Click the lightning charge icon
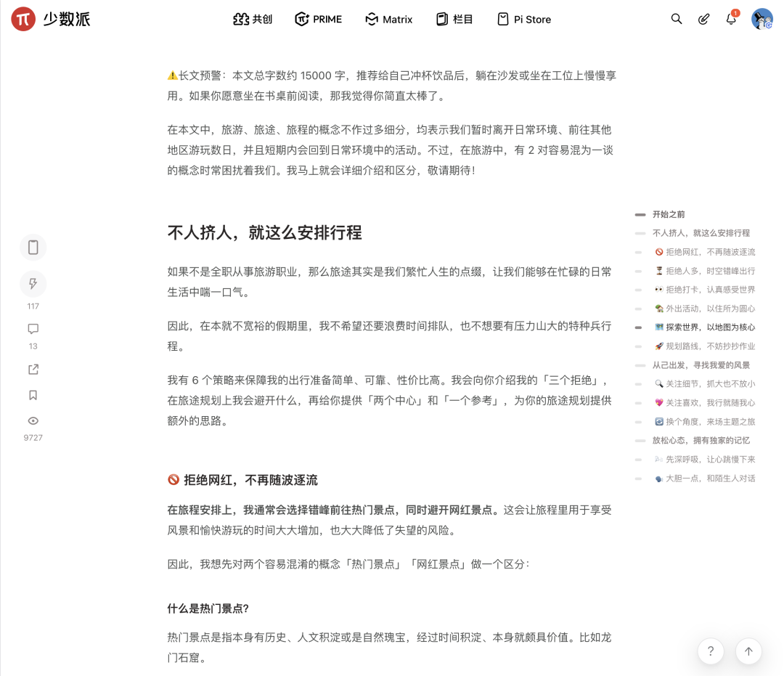This screenshot has height=676, width=784. click(x=33, y=283)
